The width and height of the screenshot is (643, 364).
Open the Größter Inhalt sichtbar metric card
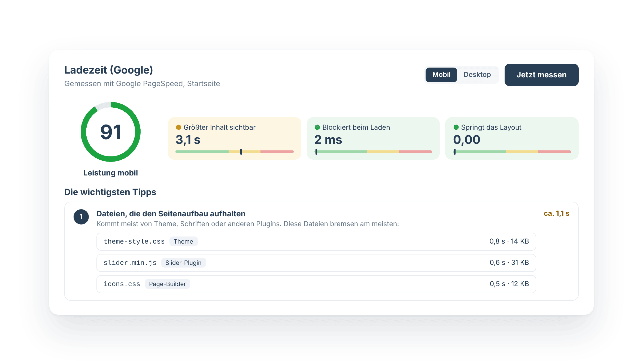tap(234, 138)
